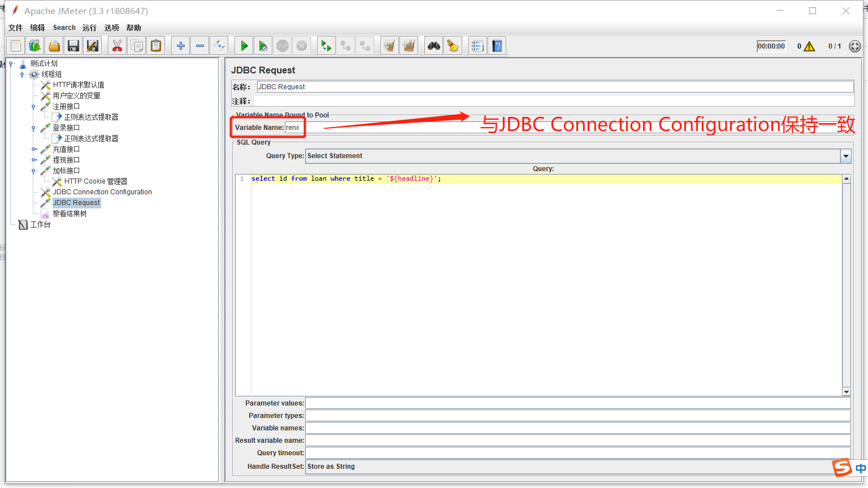
Task: Save the test plan with floppy icon
Action: tap(73, 46)
